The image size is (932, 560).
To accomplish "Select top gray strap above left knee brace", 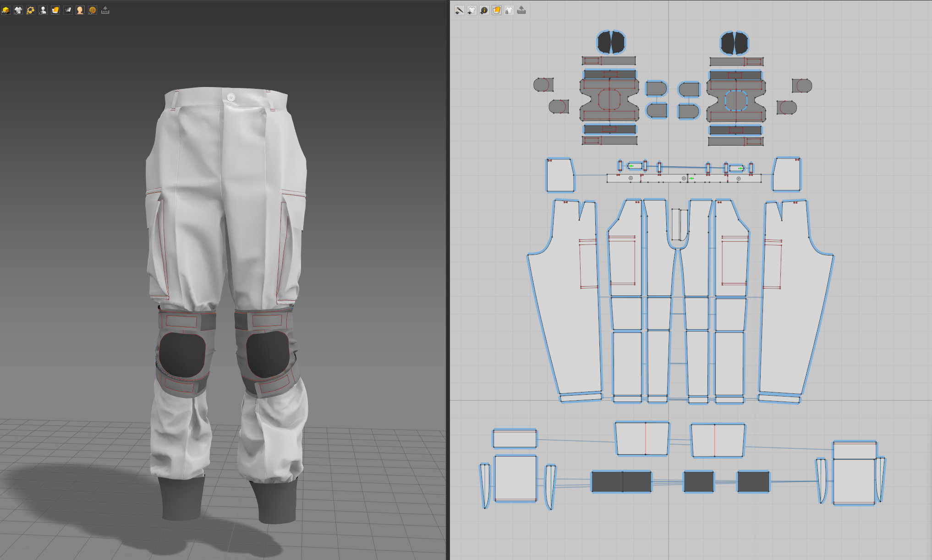I will click(609, 60).
